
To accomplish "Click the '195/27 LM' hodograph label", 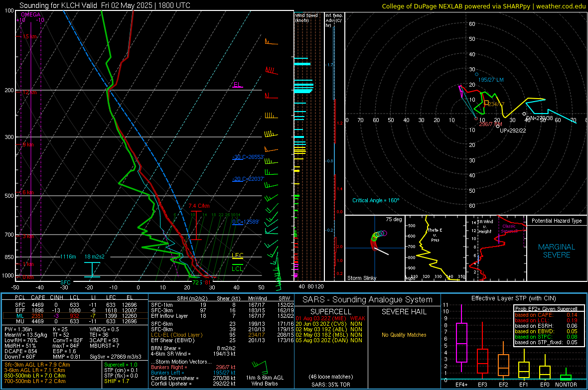I will pyautogui.click(x=491, y=80).
